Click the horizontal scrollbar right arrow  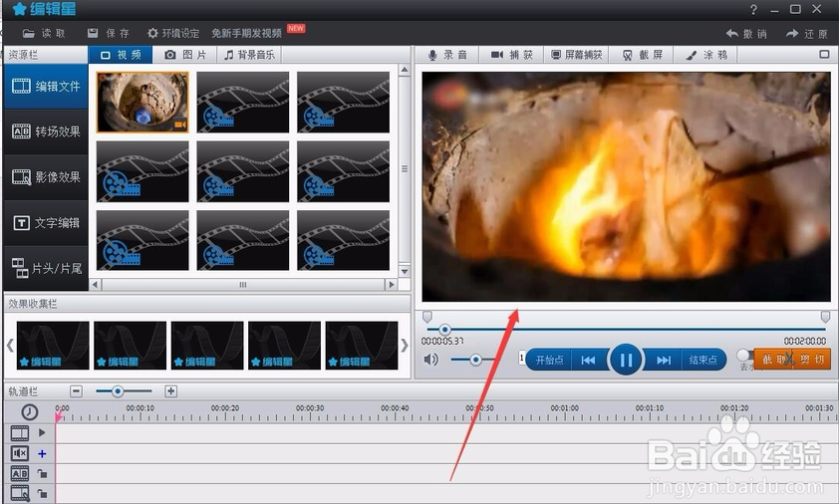(392, 285)
